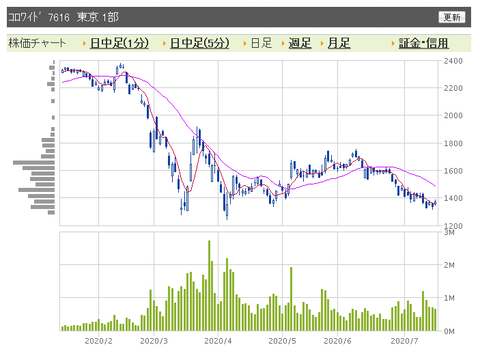Open the 証金・信用 margin link
Screen dimensions: 480x360
423,43
